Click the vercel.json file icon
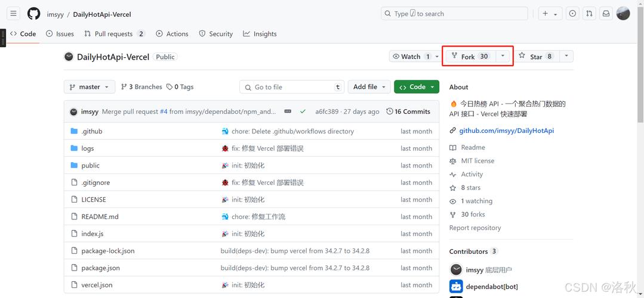644x298 pixels. (x=74, y=285)
